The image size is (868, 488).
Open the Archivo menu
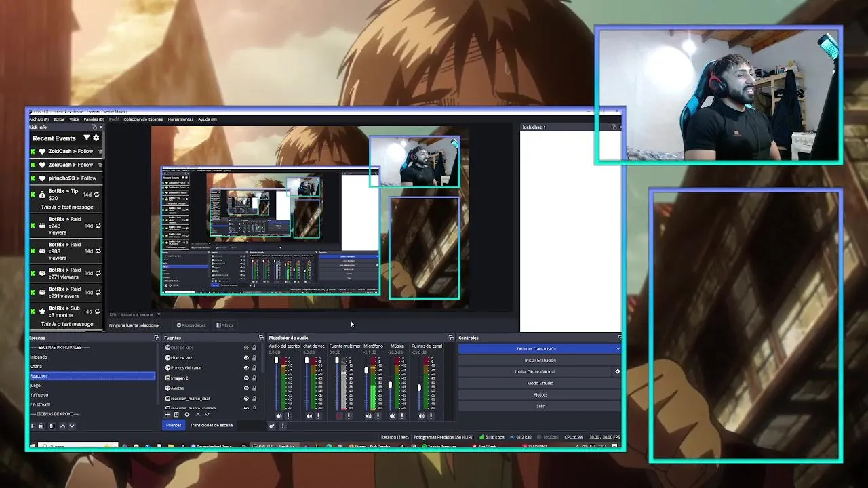(x=38, y=119)
